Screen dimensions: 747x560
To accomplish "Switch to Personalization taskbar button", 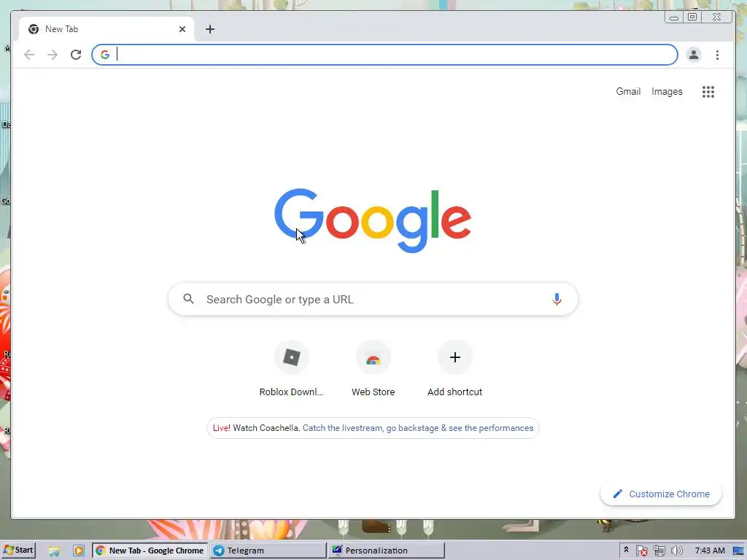I will tap(387, 551).
